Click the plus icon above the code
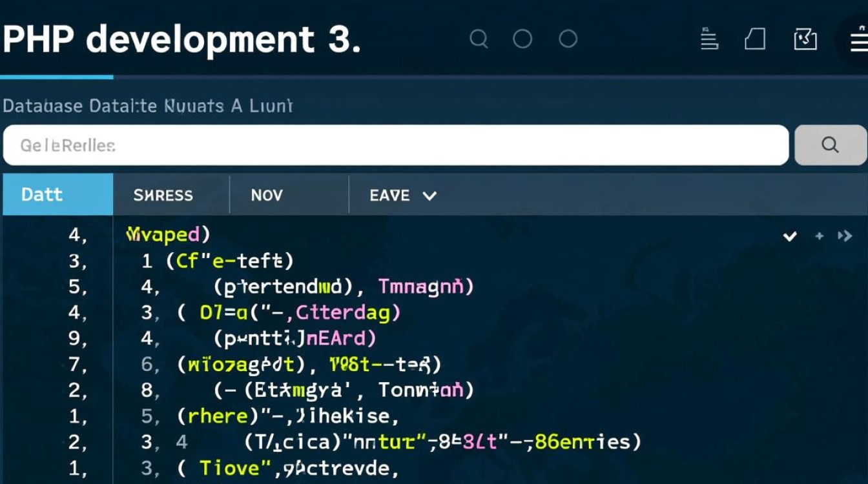Screen dimensions: 868x484 (x=819, y=236)
